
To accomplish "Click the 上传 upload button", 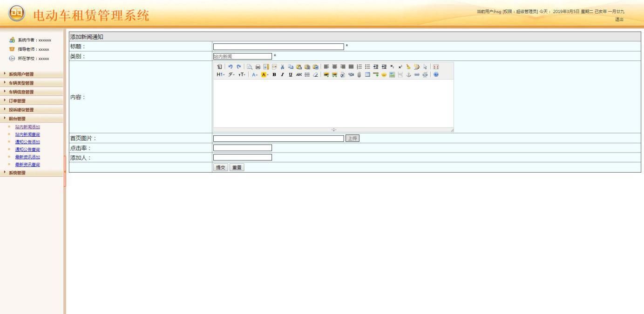I will click(x=353, y=138).
